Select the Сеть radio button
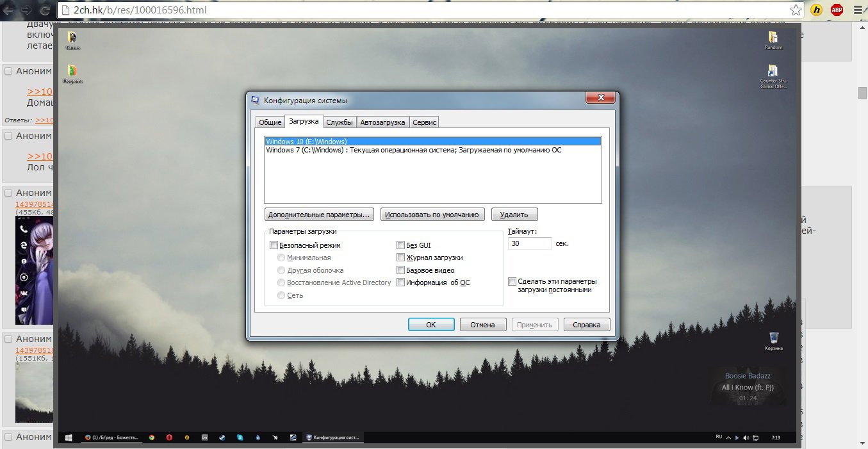This screenshot has width=868, height=449. click(x=281, y=295)
